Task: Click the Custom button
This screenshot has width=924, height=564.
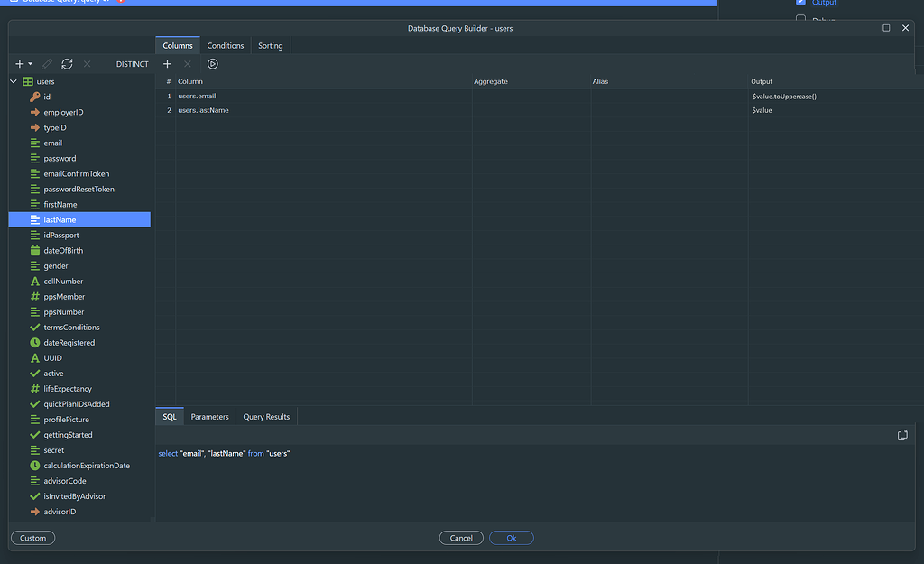Action: (x=32, y=538)
